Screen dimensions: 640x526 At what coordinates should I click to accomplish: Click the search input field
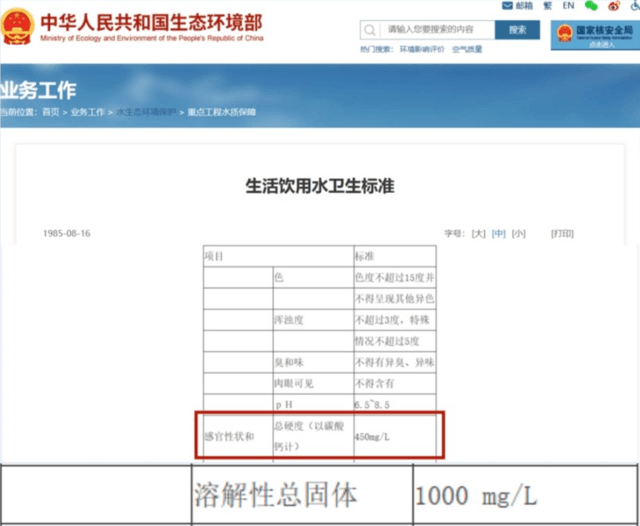tap(437, 30)
